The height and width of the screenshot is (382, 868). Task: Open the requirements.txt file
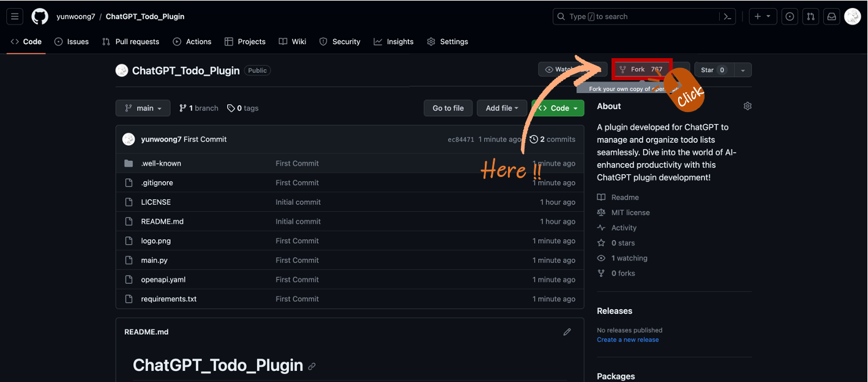pos(169,299)
